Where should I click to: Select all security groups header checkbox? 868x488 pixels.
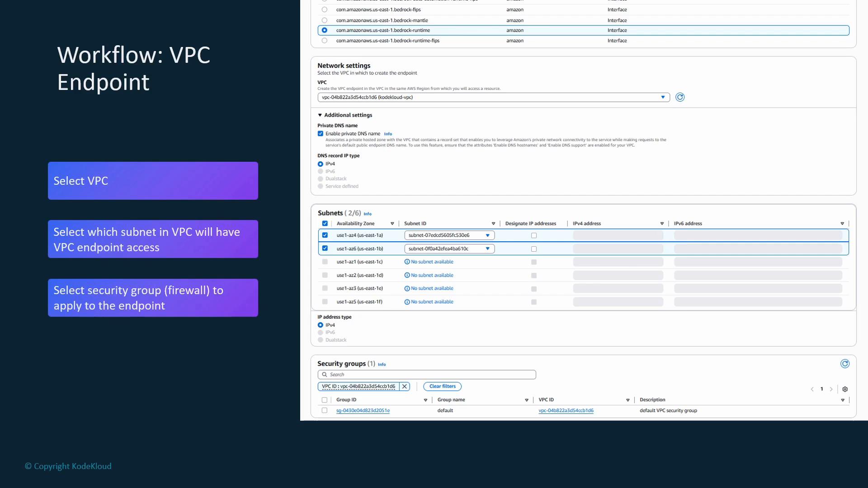324,400
